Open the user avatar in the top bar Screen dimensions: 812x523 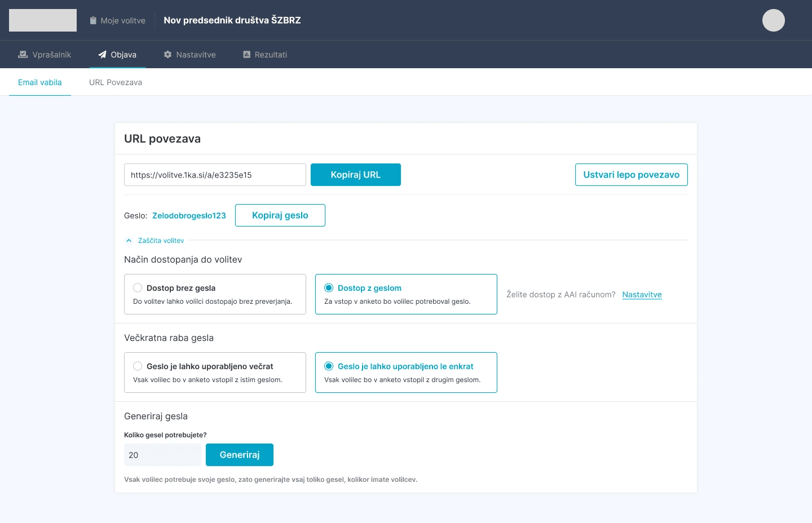click(x=773, y=20)
